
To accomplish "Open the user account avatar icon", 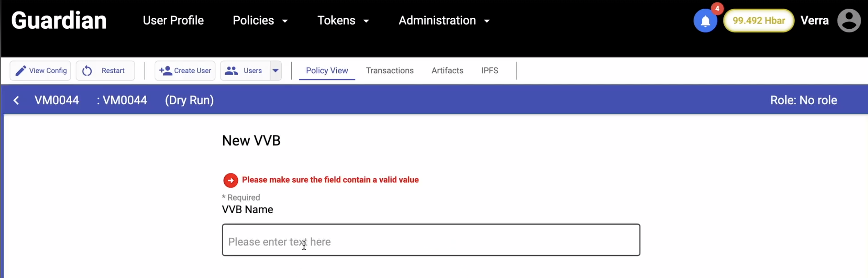I will click(x=848, y=21).
